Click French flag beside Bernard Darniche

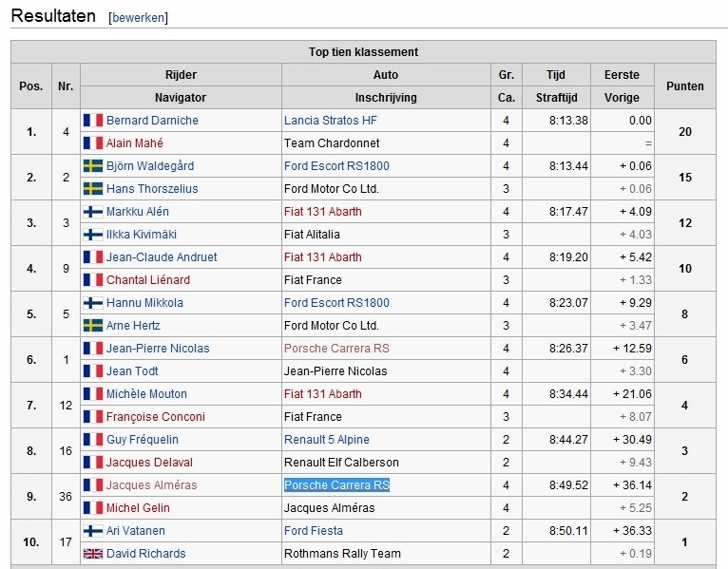click(93, 121)
